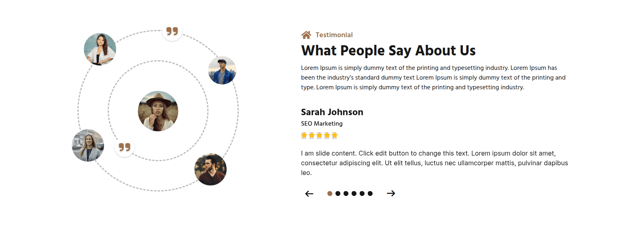Image resolution: width=644 pixels, height=240 pixels.
Task: Click the lower quote mark icon
Action: 125,147
